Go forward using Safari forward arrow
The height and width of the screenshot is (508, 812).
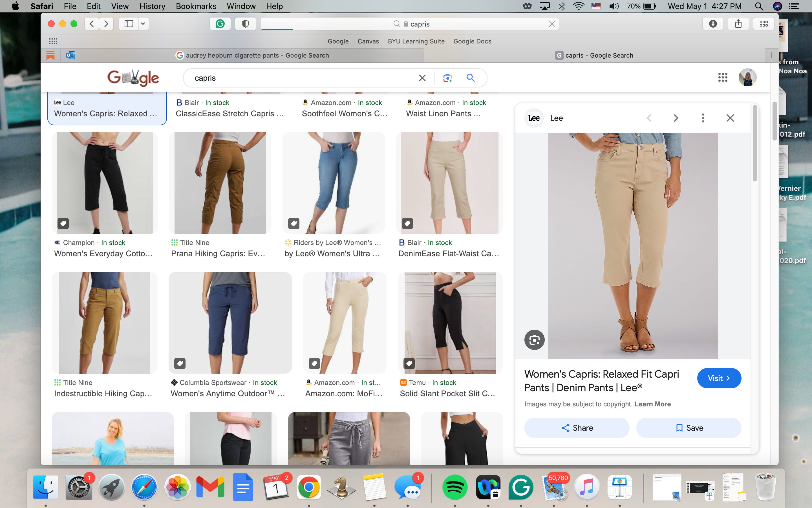tap(106, 24)
